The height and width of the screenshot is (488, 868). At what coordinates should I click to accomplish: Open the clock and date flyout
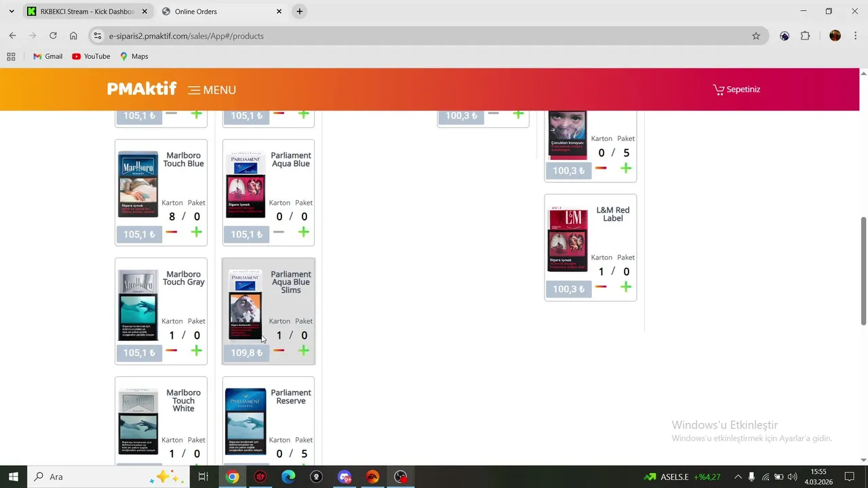[x=818, y=476]
